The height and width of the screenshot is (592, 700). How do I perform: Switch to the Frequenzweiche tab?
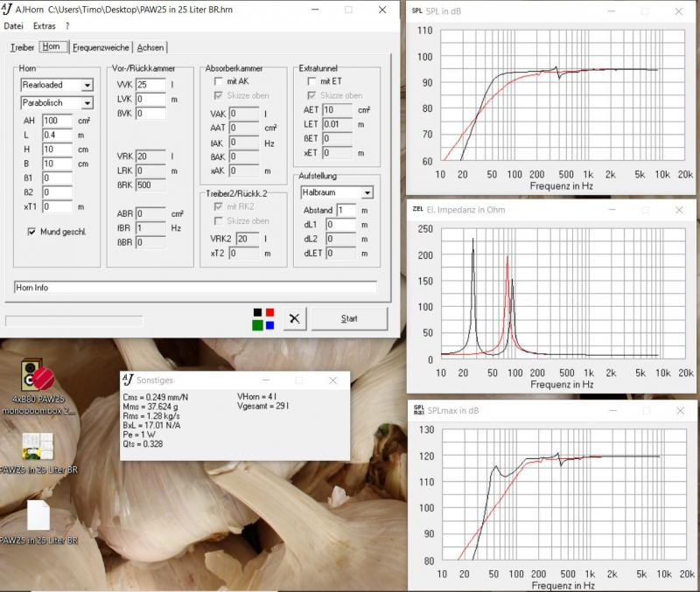[x=101, y=47]
